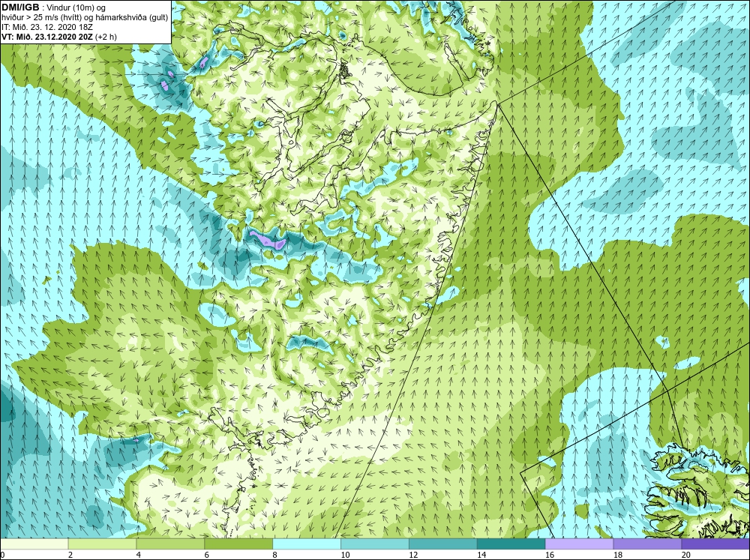Click the 'IT: Mið. 23. 12. 2020 18Z' line
This screenshot has height=560, width=750.
pos(47,27)
